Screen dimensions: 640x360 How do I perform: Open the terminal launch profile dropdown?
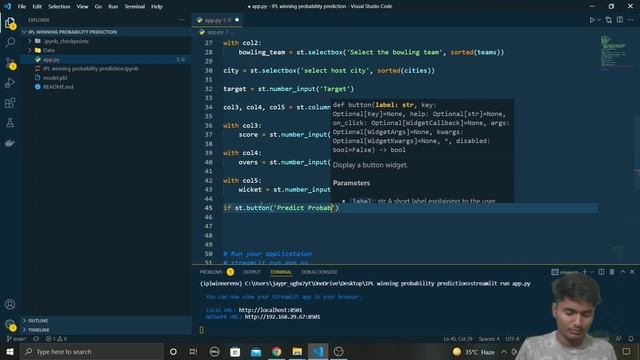pos(591,272)
